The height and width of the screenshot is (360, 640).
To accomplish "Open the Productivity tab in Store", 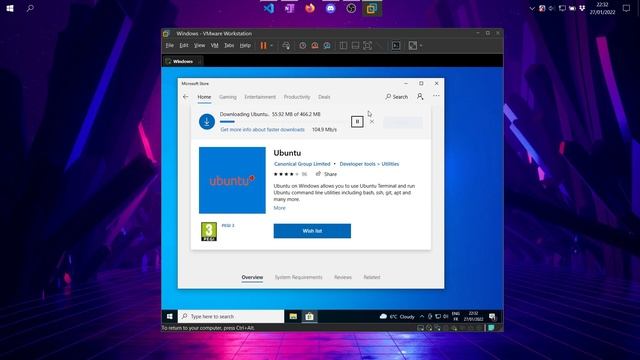I will (x=297, y=97).
